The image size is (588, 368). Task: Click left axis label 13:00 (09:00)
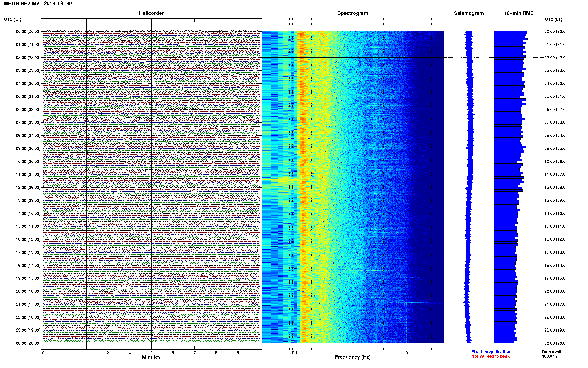(x=28, y=200)
